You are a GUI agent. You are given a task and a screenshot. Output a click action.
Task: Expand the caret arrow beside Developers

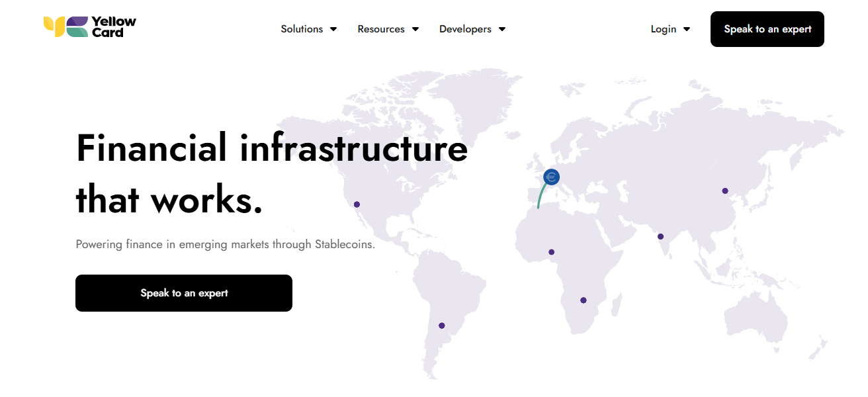pos(502,29)
